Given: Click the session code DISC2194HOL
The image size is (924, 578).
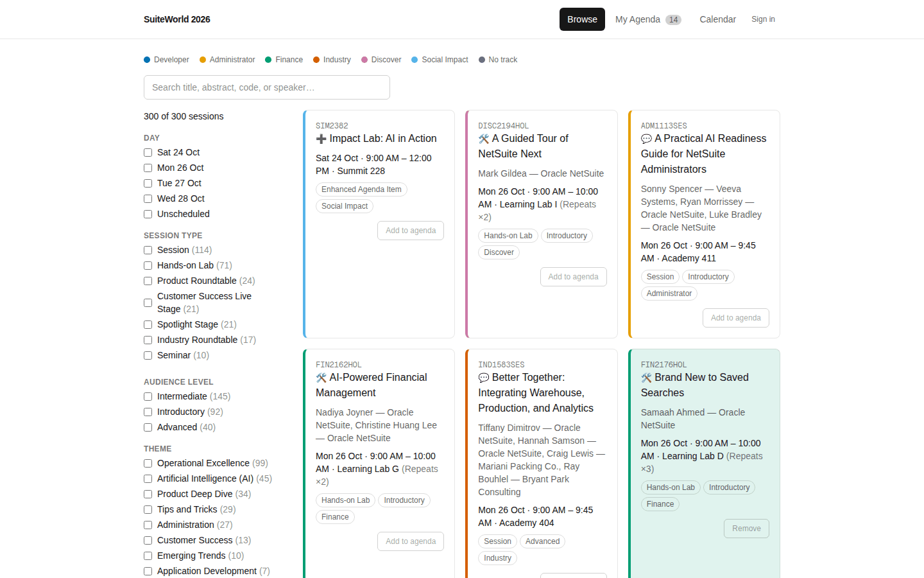Looking at the screenshot, I should tap(504, 126).
